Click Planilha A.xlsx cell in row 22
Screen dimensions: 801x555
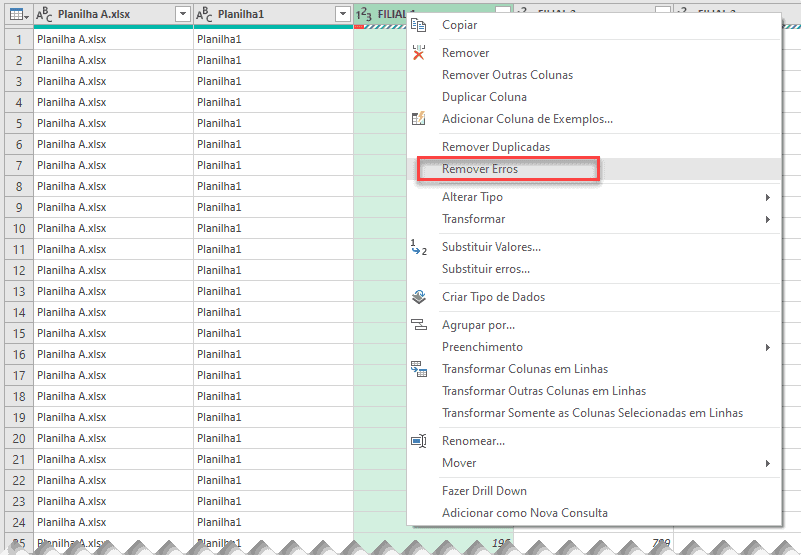click(113, 480)
